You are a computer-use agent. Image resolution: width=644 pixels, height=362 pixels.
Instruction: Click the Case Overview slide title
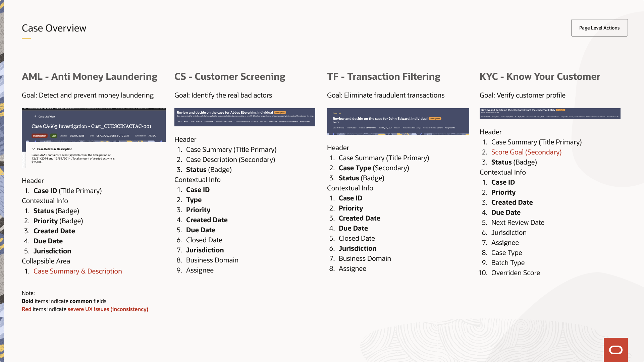click(54, 28)
